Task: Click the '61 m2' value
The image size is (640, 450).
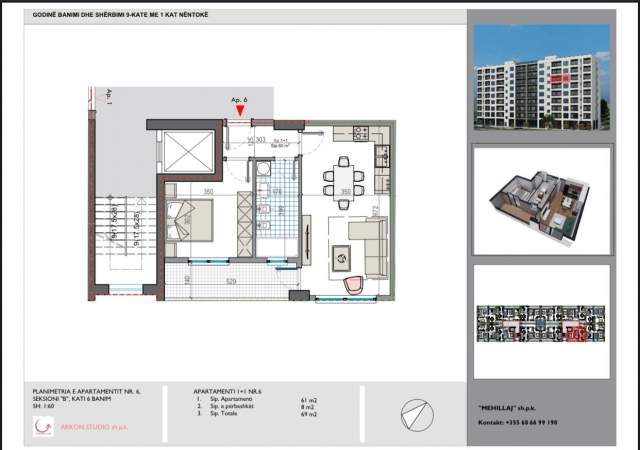Action: [x=309, y=401]
